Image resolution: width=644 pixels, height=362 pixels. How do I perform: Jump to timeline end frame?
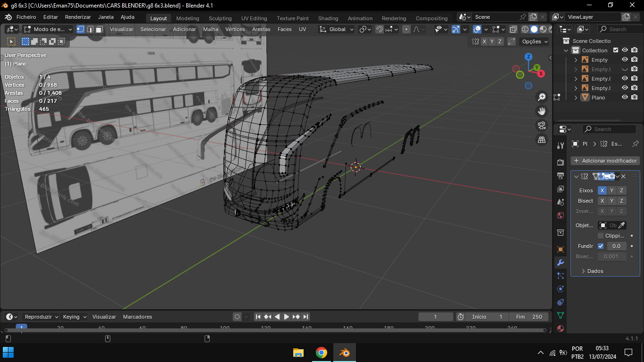(306, 317)
